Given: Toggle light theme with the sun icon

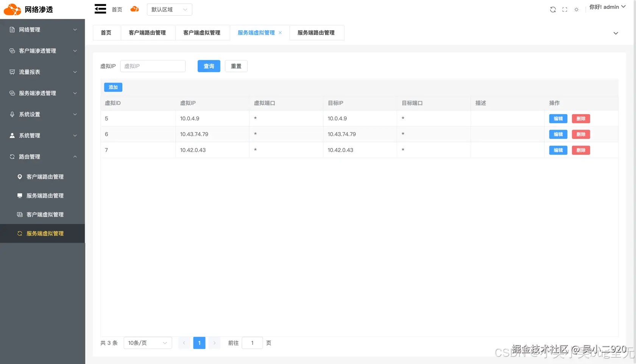Looking at the screenshot, I should [x=576, y=9].
